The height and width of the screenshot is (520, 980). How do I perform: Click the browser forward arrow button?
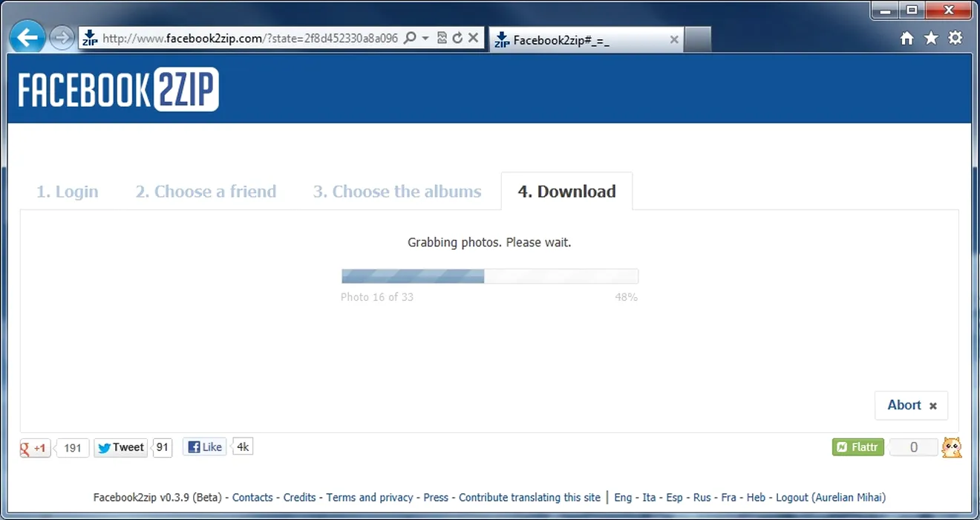point(62,37)
